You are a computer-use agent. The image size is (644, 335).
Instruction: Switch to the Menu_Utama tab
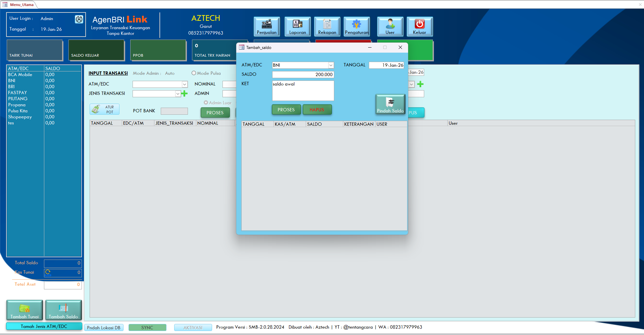click(x=21, y=5)
